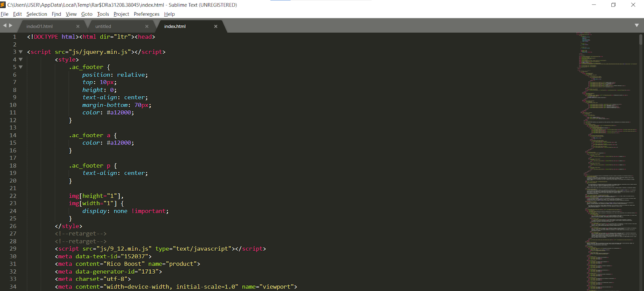Click text-align center on line 19
Image resolution: width=644 pixels, height=291 pixels.
pyautogui.click(x=115, y=173)
